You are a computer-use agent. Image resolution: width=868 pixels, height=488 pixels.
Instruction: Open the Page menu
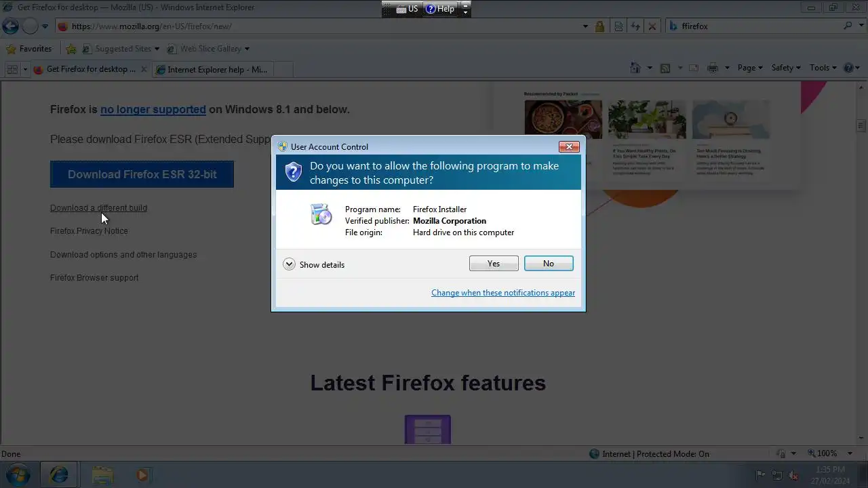pyautogui.click(x=750, y=68)
